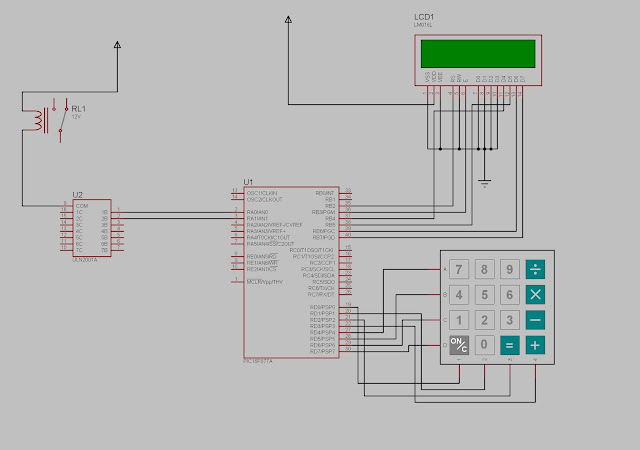This screenshot has width=640, height=450.
Task: Click the LM016L model text
Action: (422, 25)
